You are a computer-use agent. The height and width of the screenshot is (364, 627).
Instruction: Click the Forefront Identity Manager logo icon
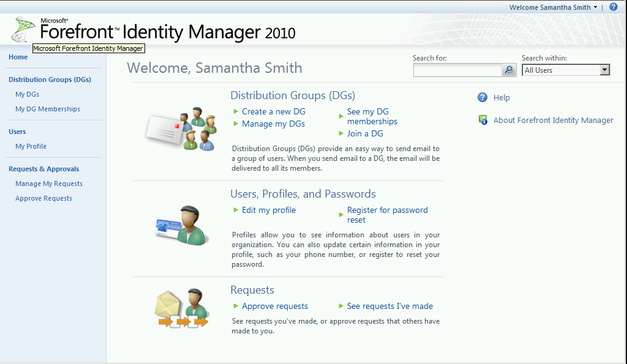23,29
